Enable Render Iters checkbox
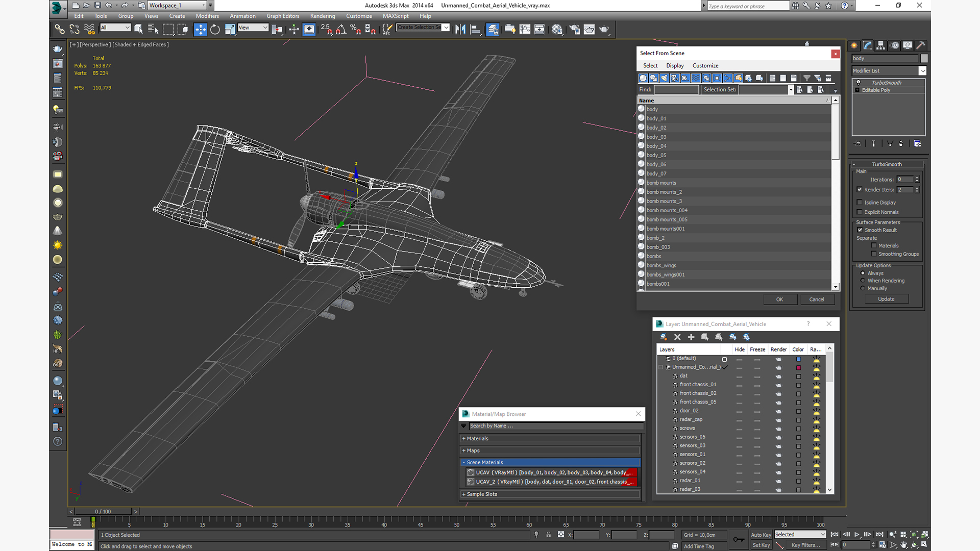The width and height of the screenshot is (980, 551). [860, 190]
